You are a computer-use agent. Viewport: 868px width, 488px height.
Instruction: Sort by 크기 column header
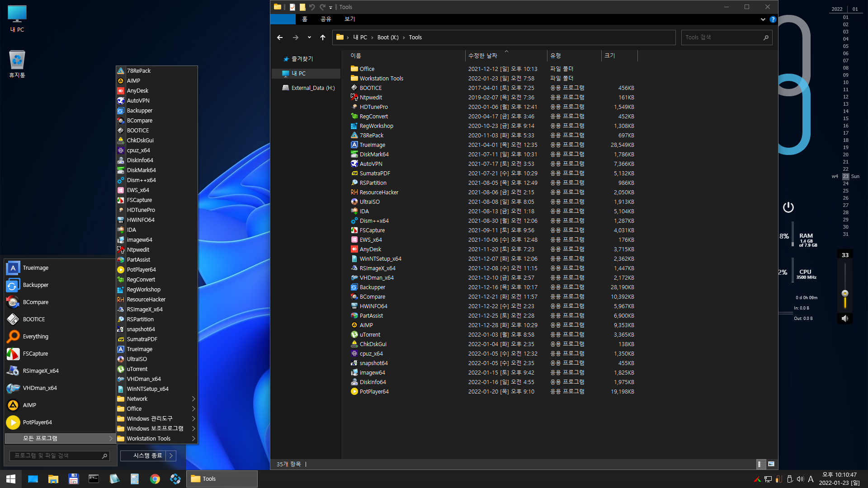pos(619,56)
